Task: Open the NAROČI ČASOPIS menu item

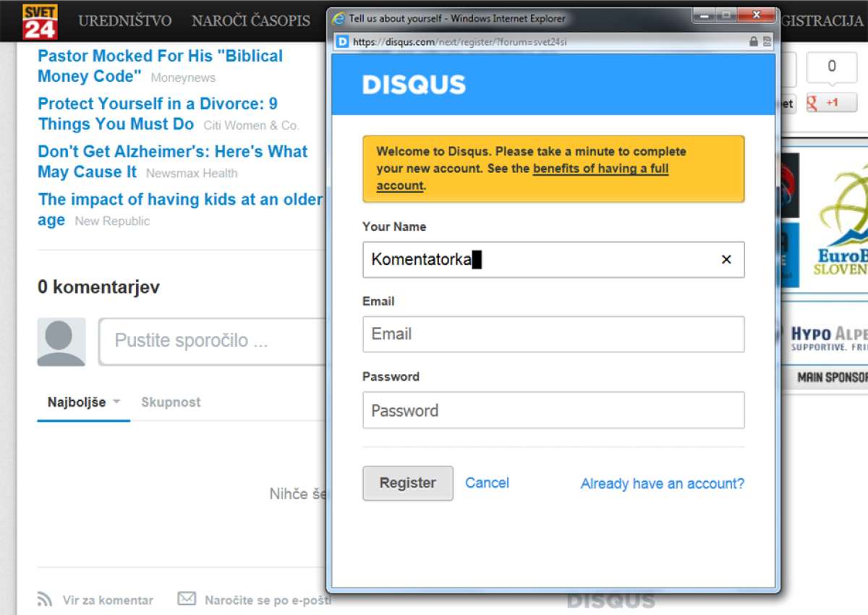Action: pyautogui.click(x=251, y=21)
